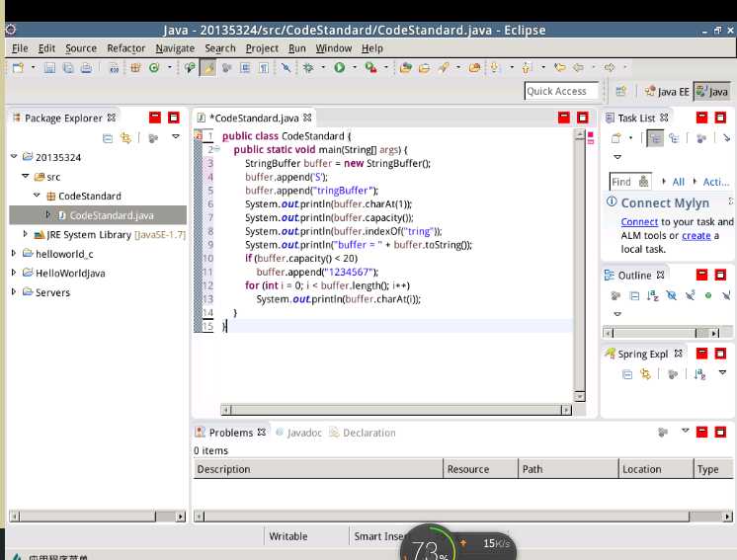737x560 pixels.
Task: Click the Last Edit Location icon
Action: 559,68
